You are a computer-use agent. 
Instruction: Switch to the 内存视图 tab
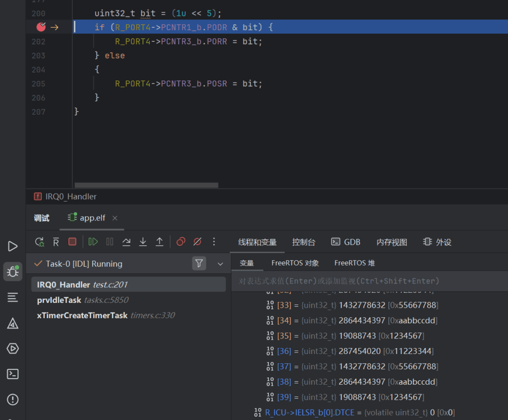pos(392,242)
